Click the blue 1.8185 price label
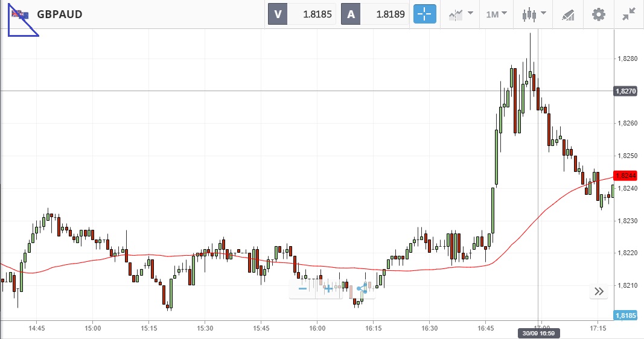The width and height of the screenshot is (644, 339). (628, 315)
